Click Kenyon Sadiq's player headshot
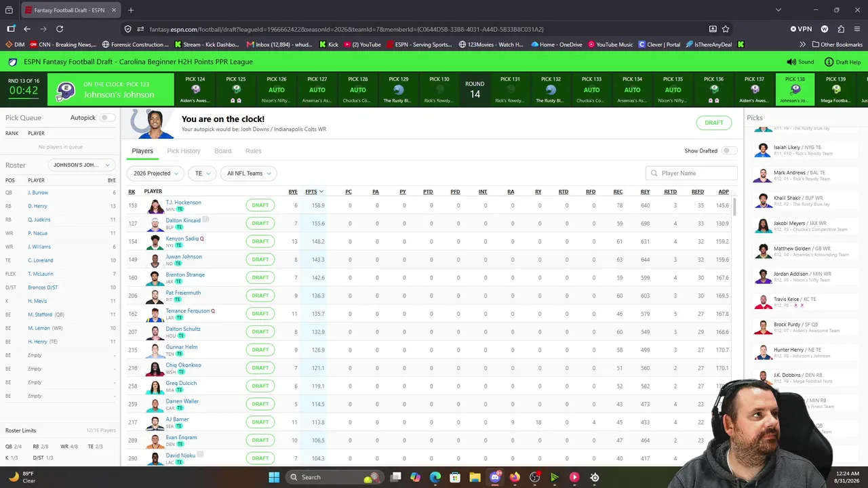Screen dimensions: 868x488 tap(156, 241)
